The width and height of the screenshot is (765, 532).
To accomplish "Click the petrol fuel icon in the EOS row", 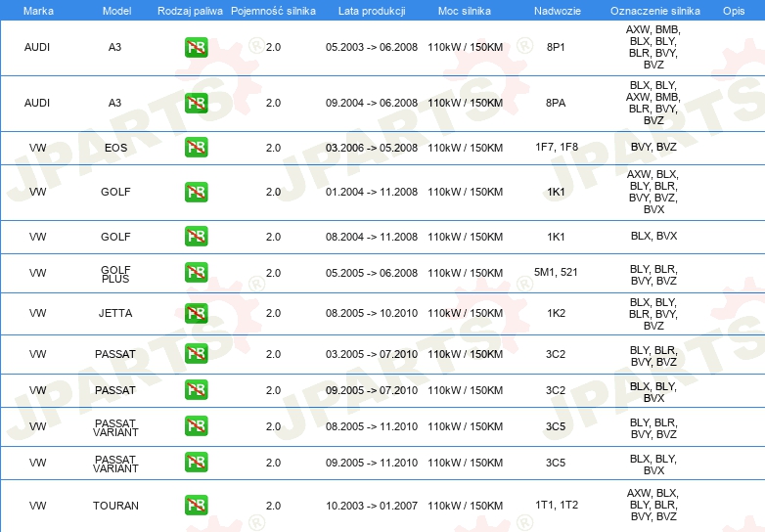I will 196,148.
